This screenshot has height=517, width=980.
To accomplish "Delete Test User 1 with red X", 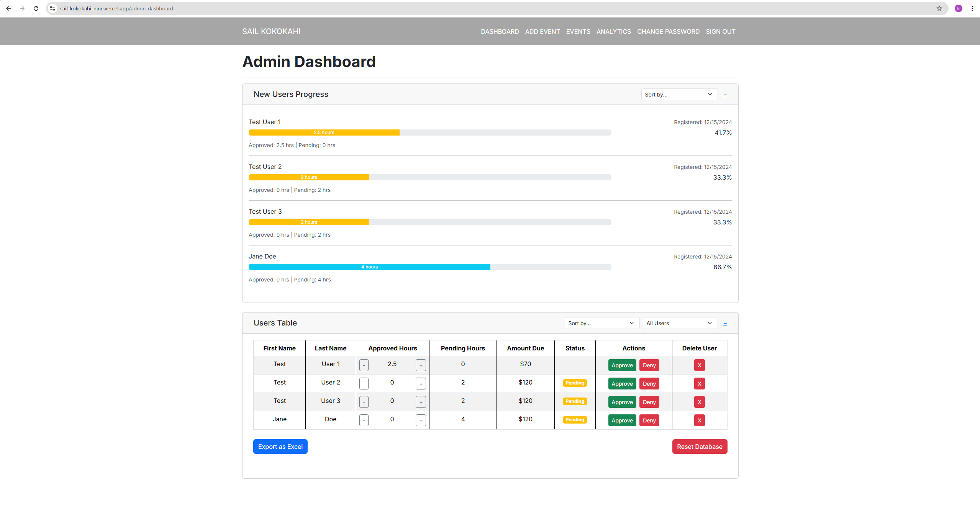I will tap(699, 365).
